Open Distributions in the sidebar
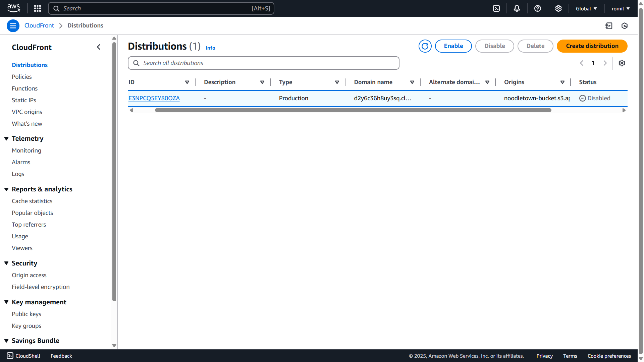This screenshot has height=362, width=644. point(30,65)
